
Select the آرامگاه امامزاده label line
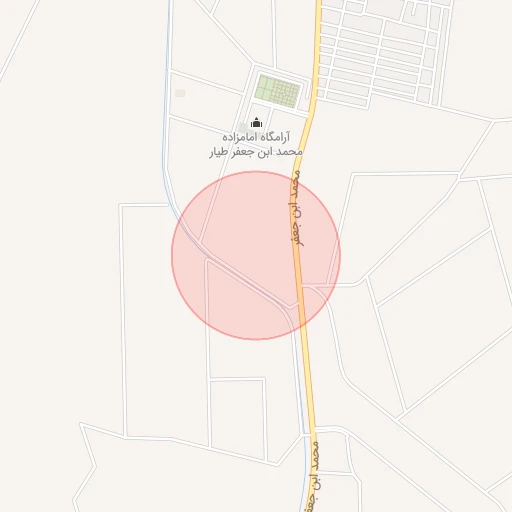(x=256, y=137)
